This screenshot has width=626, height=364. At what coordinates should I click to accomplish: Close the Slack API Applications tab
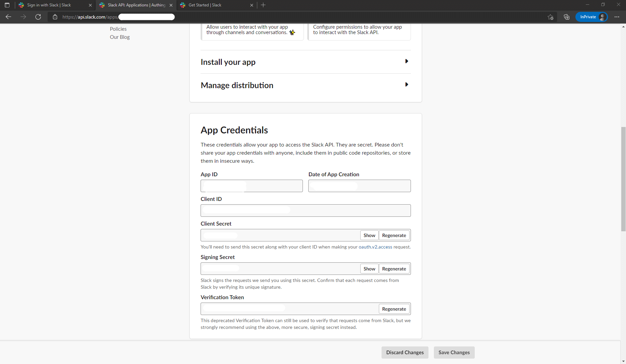pyautogui.click(x=171, y=5)
